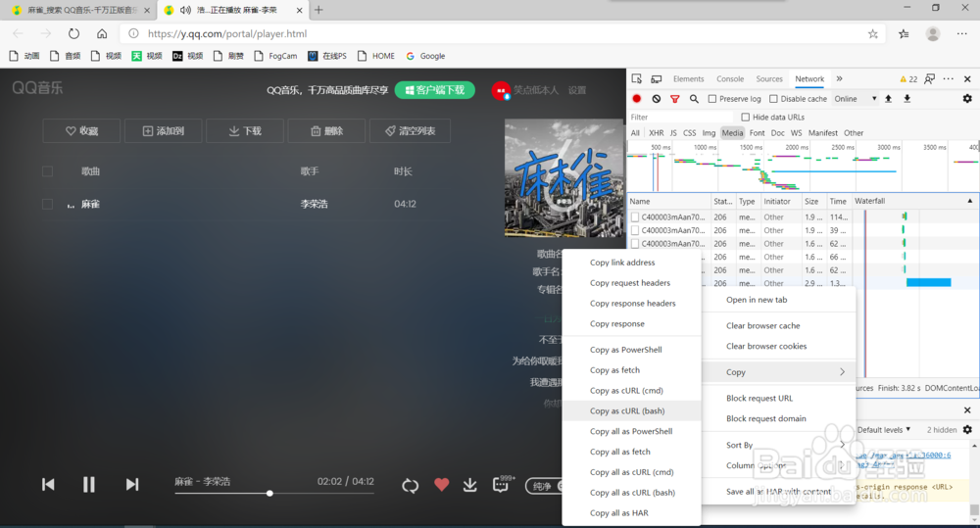Go to browser home page icon
The height and width of the screenshot is (528, 980).
pyautogui.click(x=102, y=33)
